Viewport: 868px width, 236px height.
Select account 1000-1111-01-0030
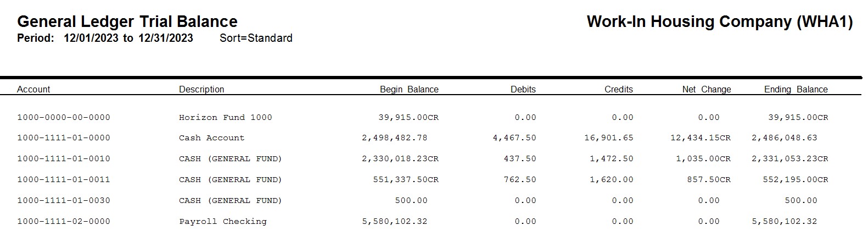64,200
